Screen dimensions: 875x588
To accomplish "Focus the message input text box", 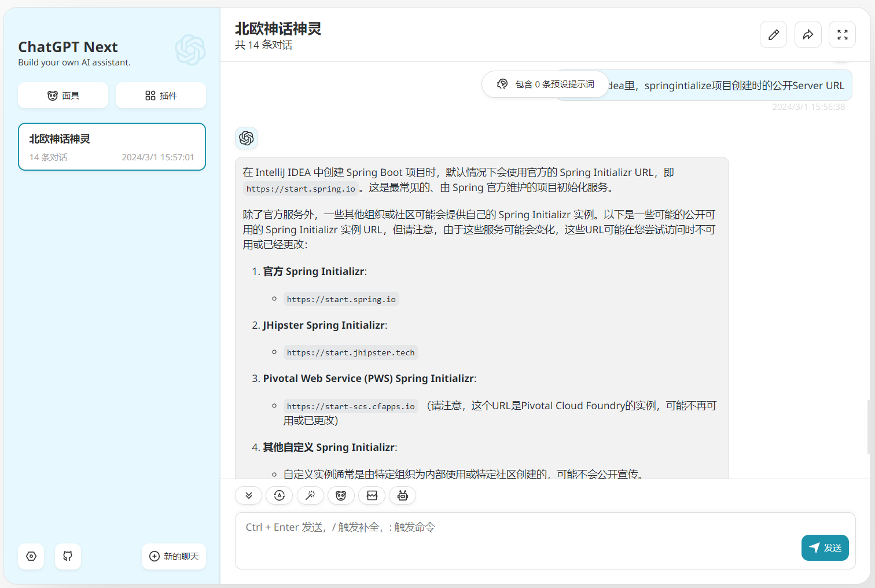I will tap(545, 541).
